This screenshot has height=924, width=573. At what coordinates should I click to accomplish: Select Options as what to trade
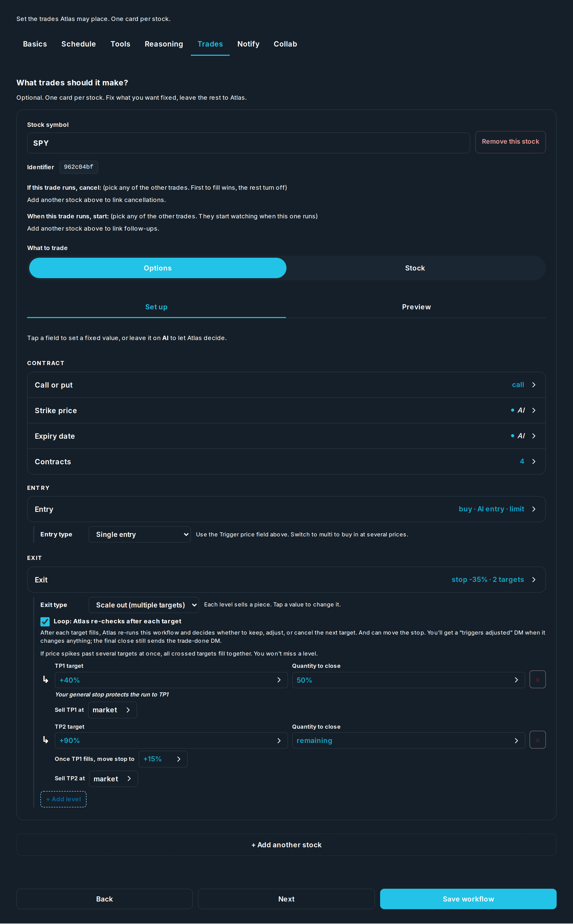coord(158,268)
